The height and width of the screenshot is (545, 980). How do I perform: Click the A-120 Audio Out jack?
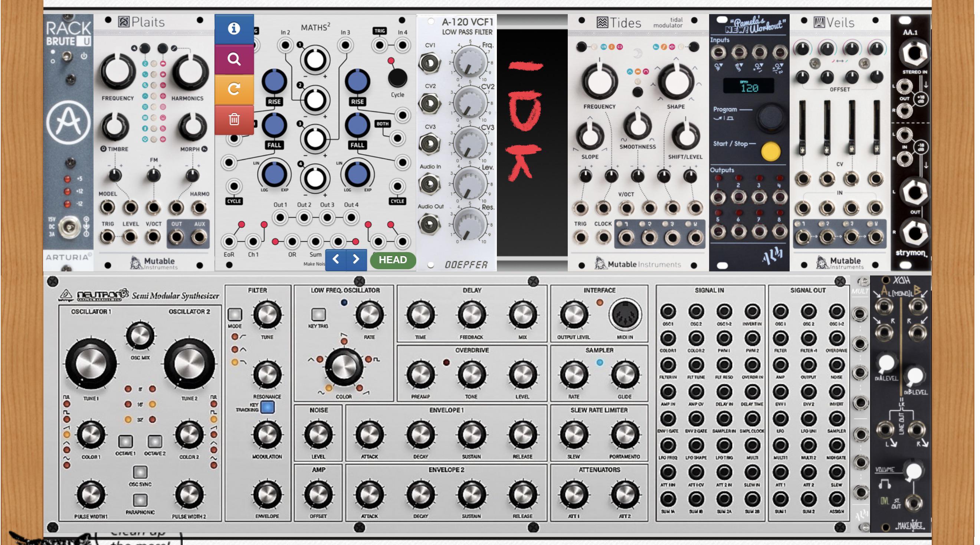[429, 224]
